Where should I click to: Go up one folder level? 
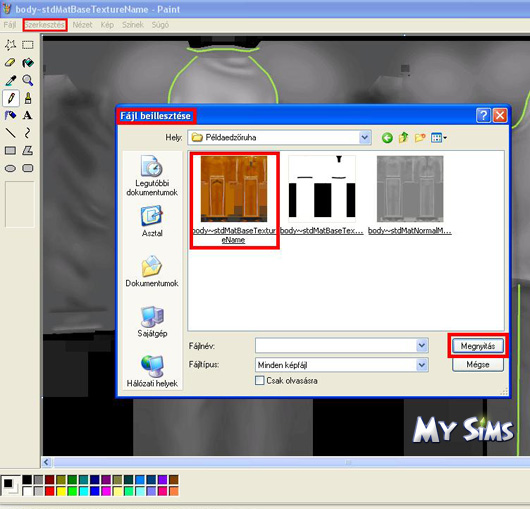point(403,138)
